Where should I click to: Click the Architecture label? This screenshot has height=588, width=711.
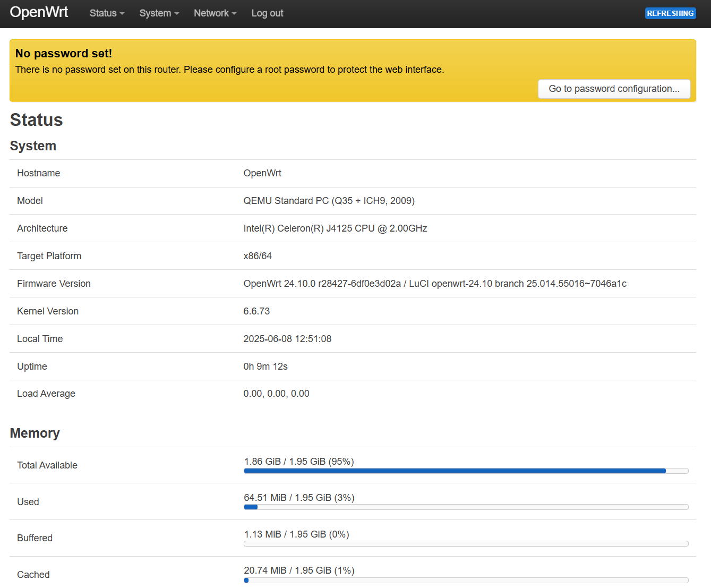click(x=42, y=228)
